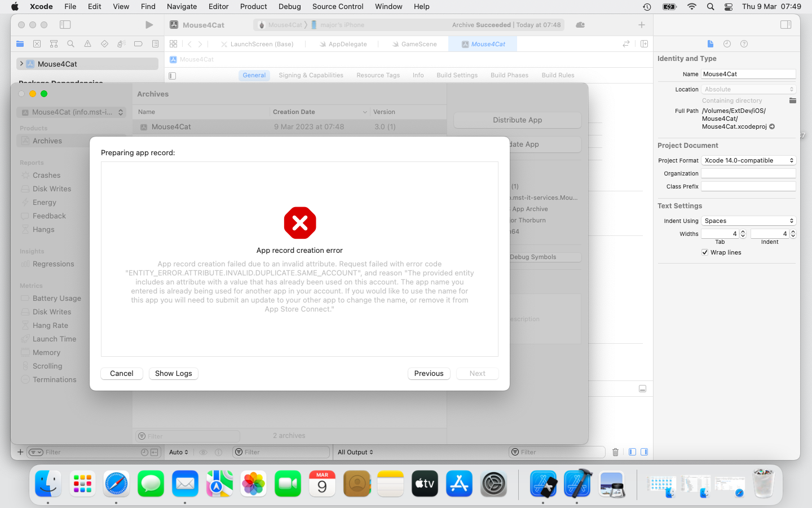
Task: Increment the Tab width stepper
Action: (x=743, y=231)
